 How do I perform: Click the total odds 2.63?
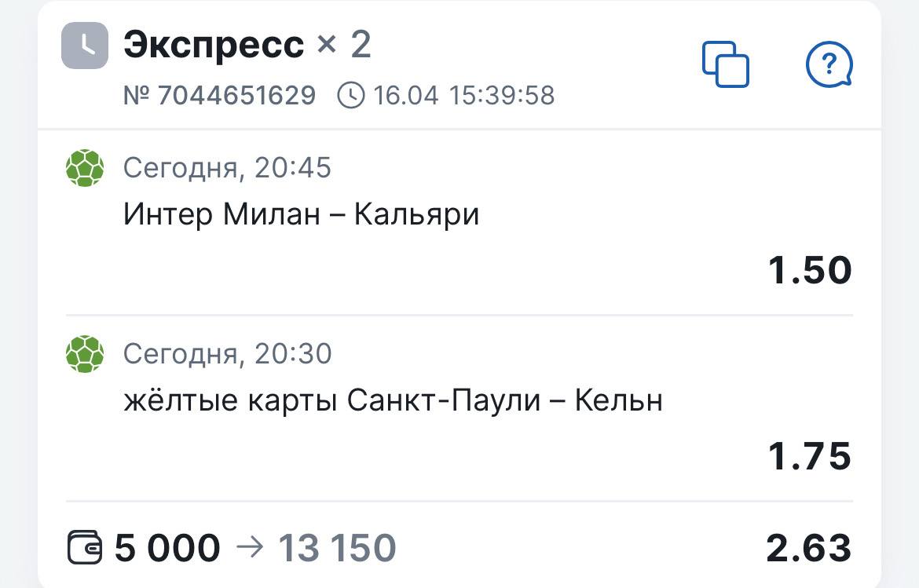(x=809, y=548)
